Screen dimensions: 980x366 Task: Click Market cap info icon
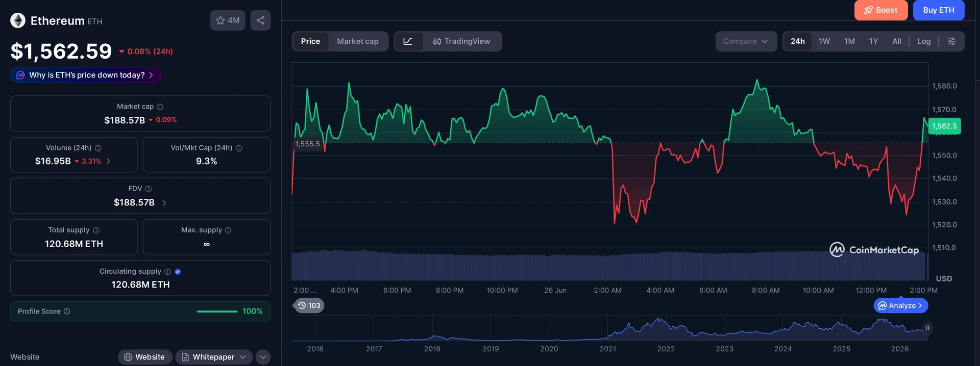(160, 107)
